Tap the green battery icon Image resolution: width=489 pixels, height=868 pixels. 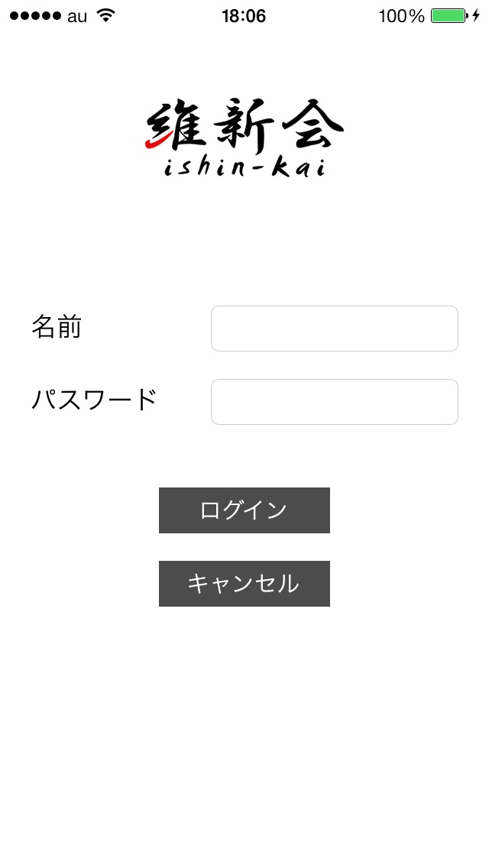coord(449,15)
